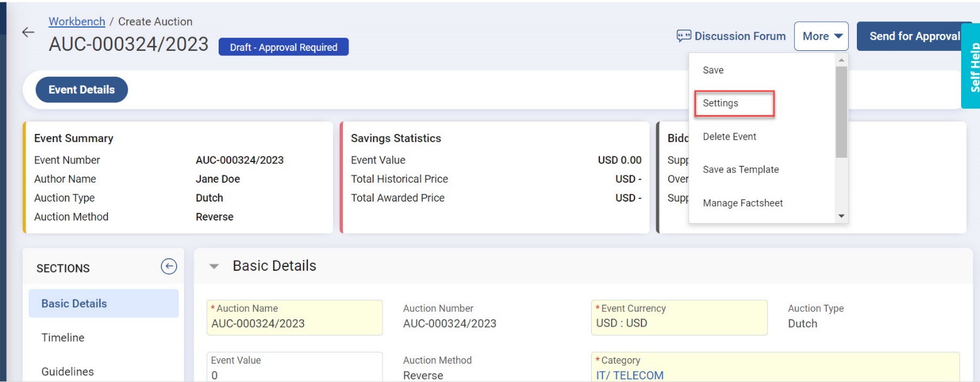
Task: Switch to the Event Details tab
Action: click(x=82, y=90)
